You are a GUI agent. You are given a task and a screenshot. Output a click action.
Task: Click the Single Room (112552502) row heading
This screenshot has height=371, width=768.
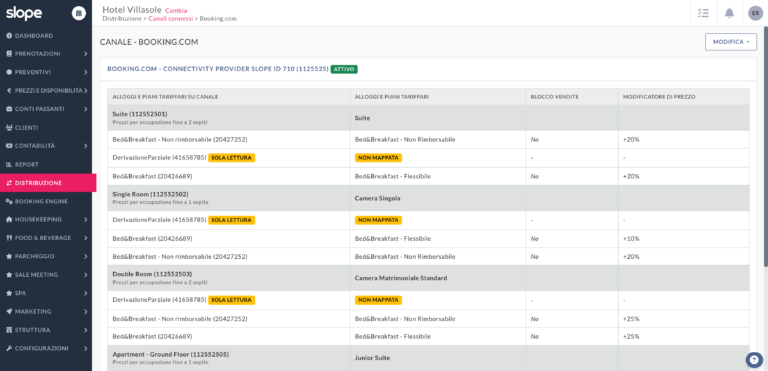150,194
